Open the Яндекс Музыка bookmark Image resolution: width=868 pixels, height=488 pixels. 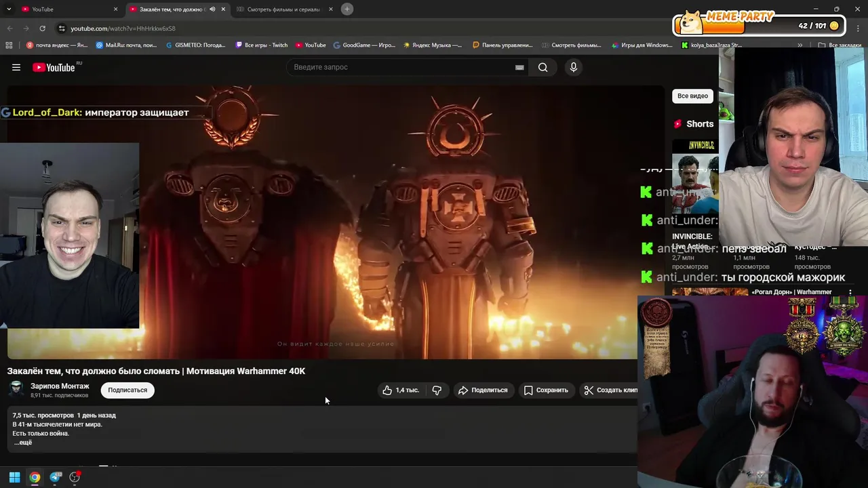click(433, 45)
